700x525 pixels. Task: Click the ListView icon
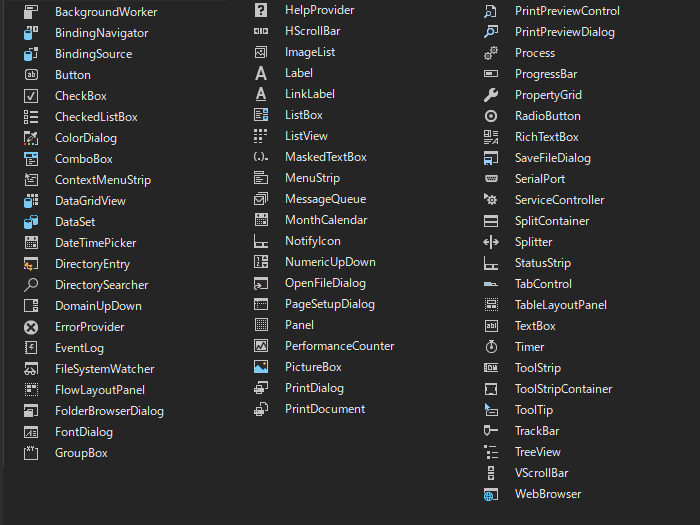[261, 136]
